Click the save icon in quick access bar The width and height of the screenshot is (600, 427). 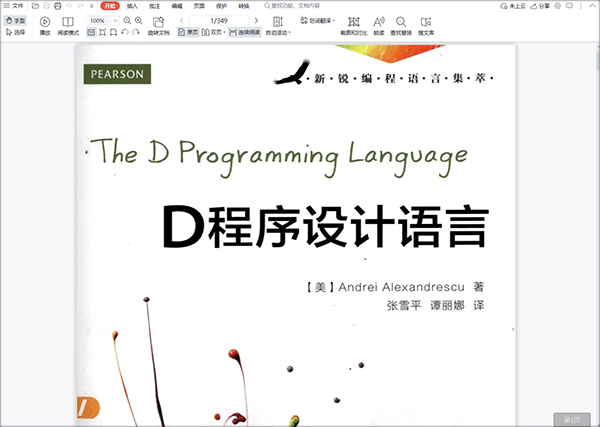coord(46,6)
